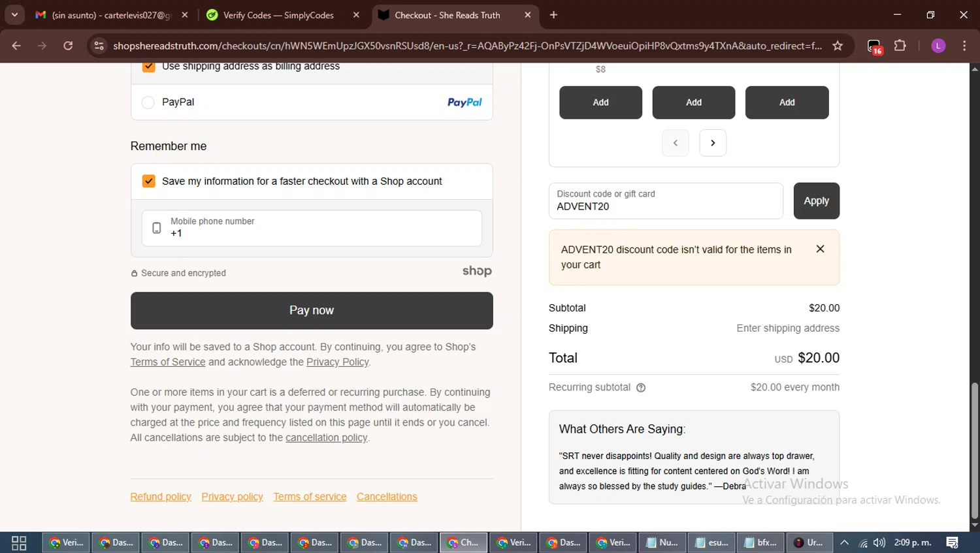Uncheck 'Save my information for a faster checkout'
Screen dimensions: 980x553
pos(149,181)
